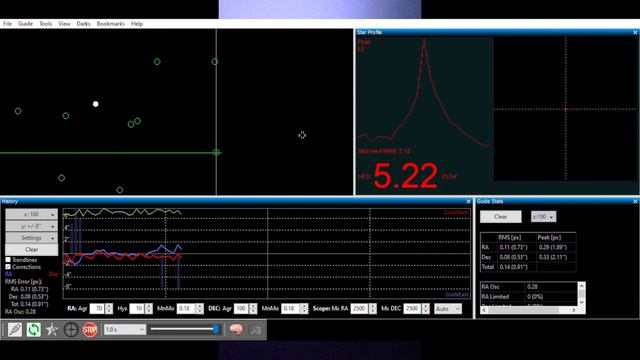Image resolution: width=640 pixels, height=360 pixels.
Task: Click the Mx DEC value field
Action: pos(412,309)
